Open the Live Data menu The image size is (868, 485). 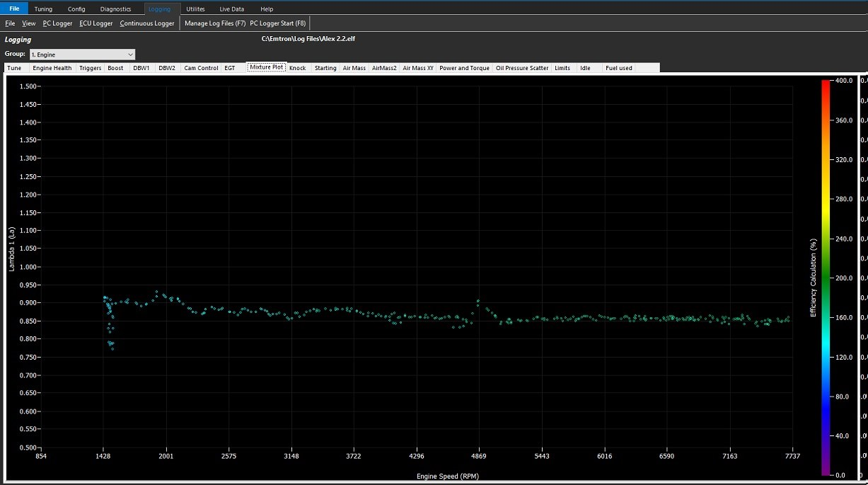231,8
